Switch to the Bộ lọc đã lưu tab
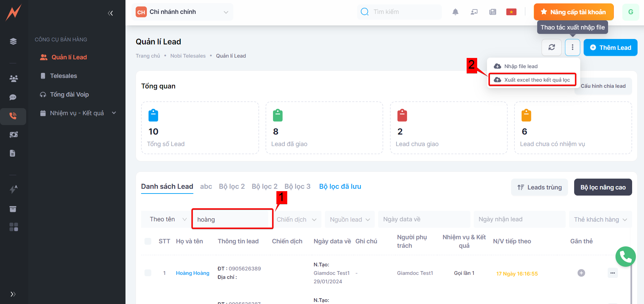Screen dimensions: 644x304 click(340, 186)
